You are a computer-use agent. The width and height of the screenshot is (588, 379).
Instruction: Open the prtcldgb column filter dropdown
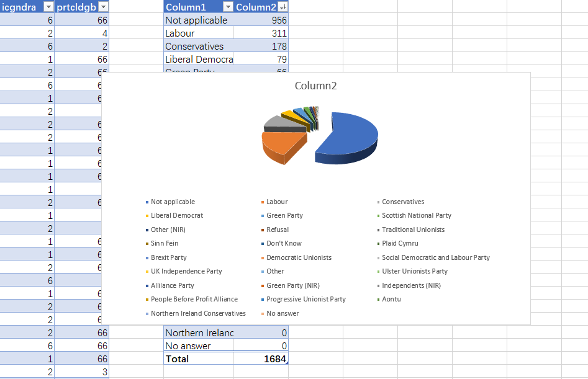(x=103, y=7)
